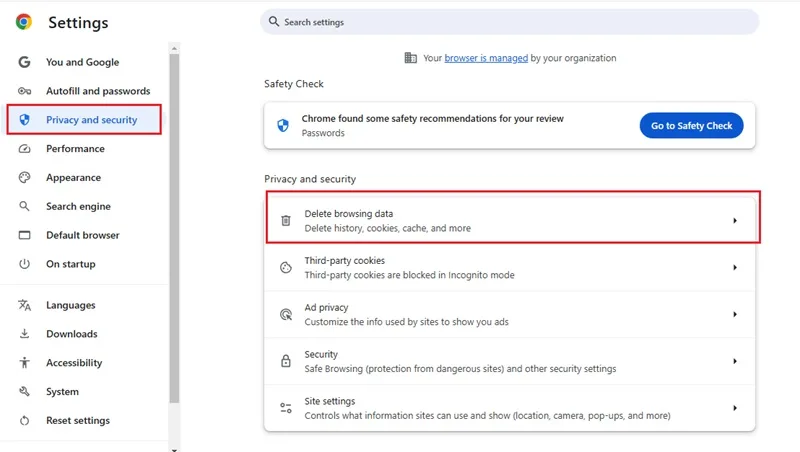This screenshot has height=452, width=800.
Task: Click the Chrome logo beside Settings
Action: tap(23, 22)
